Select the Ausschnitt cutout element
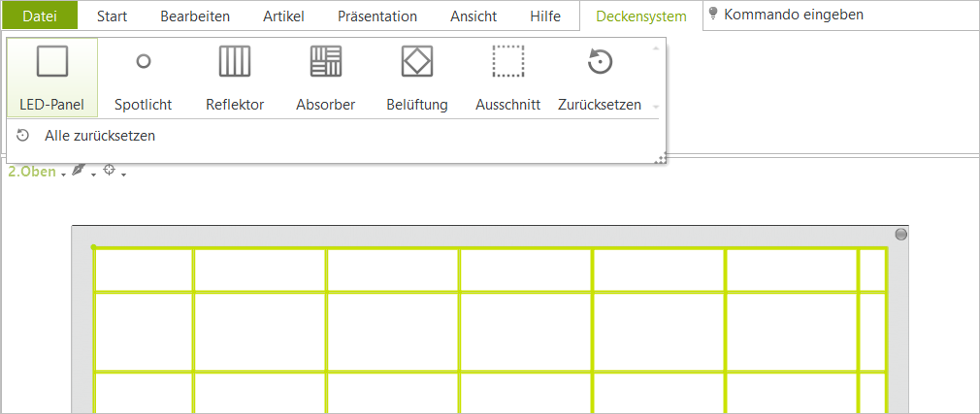 tap(507, 78)
